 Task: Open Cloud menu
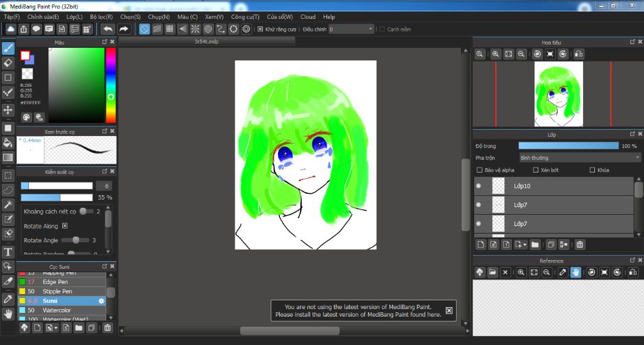pos(308,17)
